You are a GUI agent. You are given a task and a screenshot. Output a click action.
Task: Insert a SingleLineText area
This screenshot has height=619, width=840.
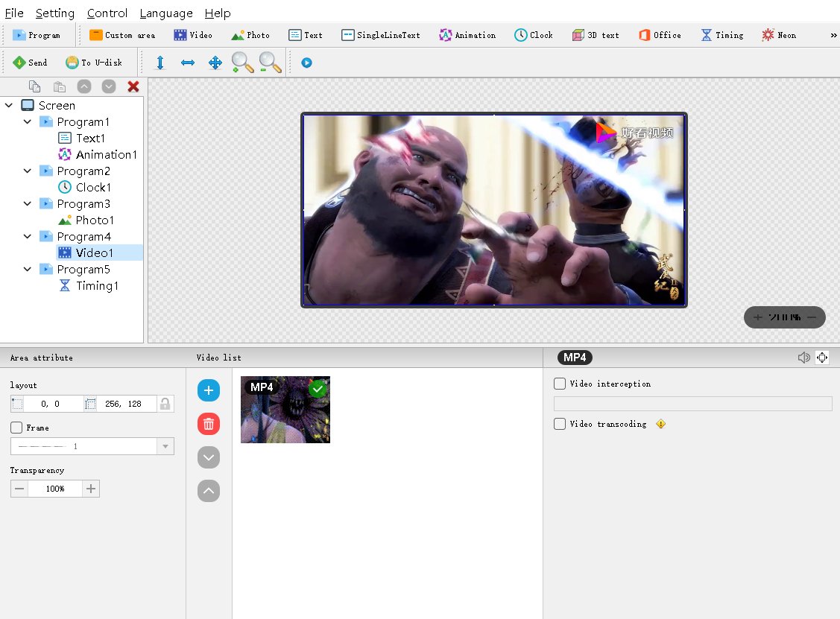coord(380,35)
